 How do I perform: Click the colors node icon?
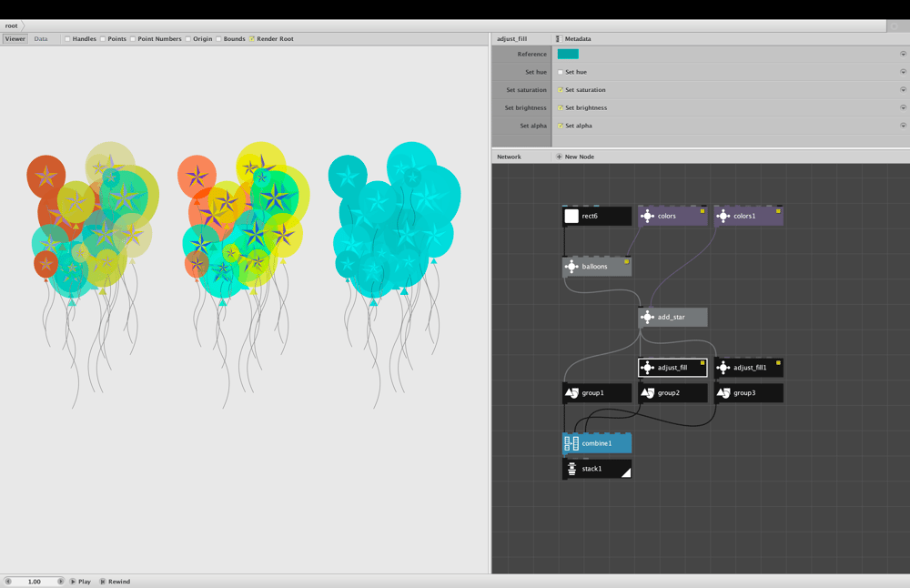(x=647, y=216)
